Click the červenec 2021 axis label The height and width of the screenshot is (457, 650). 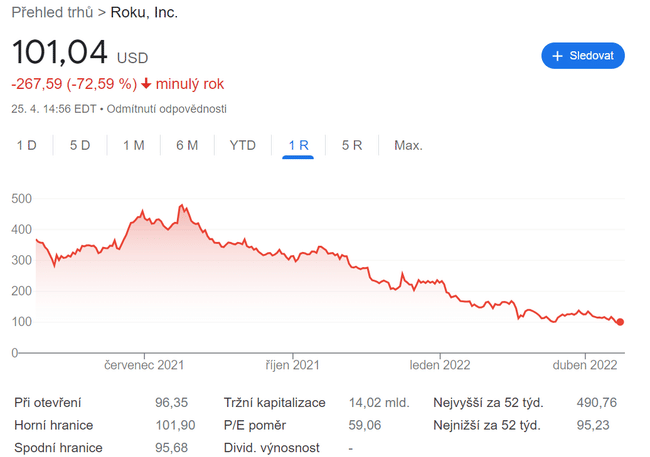(x=145, y=365)
